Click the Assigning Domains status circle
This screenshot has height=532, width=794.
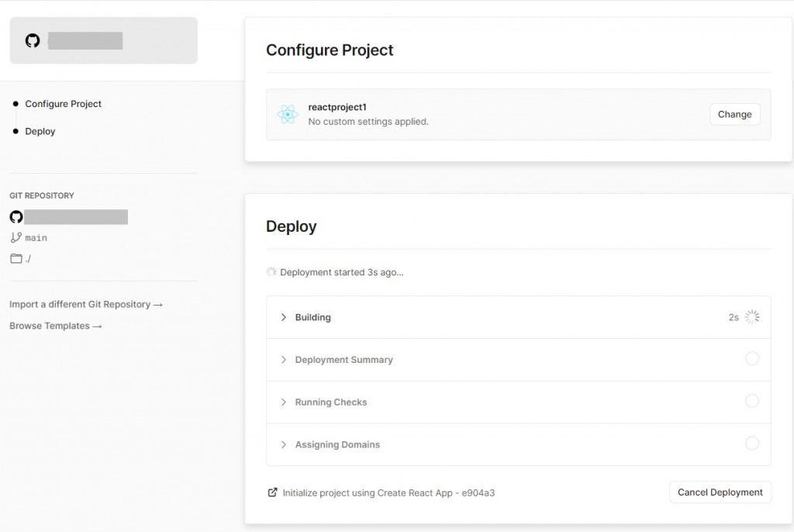751,444
